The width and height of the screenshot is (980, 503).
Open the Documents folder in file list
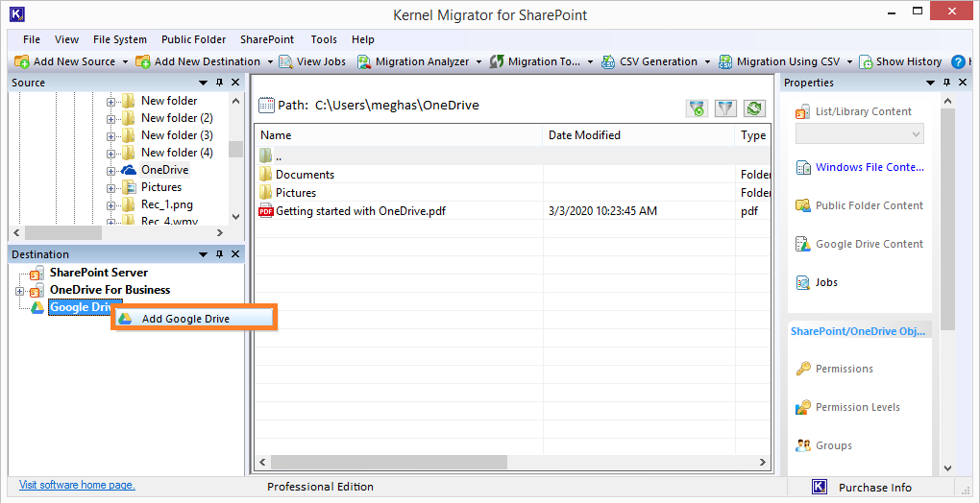tap(305, 175)
